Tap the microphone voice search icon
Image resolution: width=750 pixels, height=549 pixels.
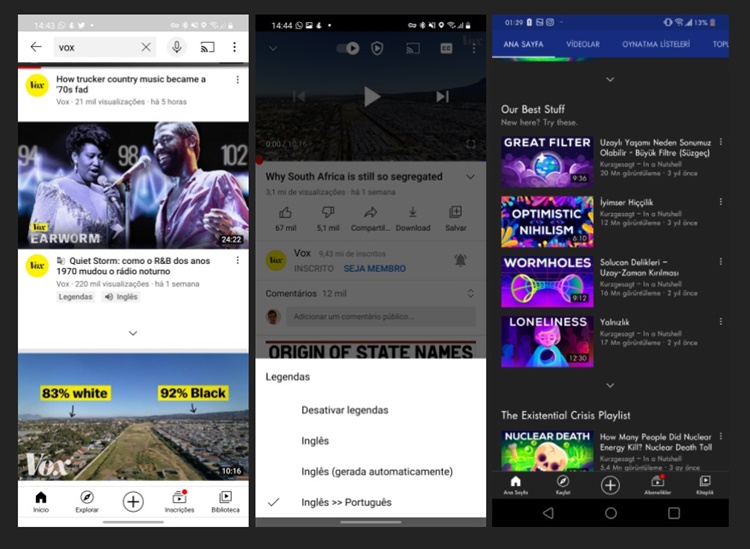click(x=176, y=47)
